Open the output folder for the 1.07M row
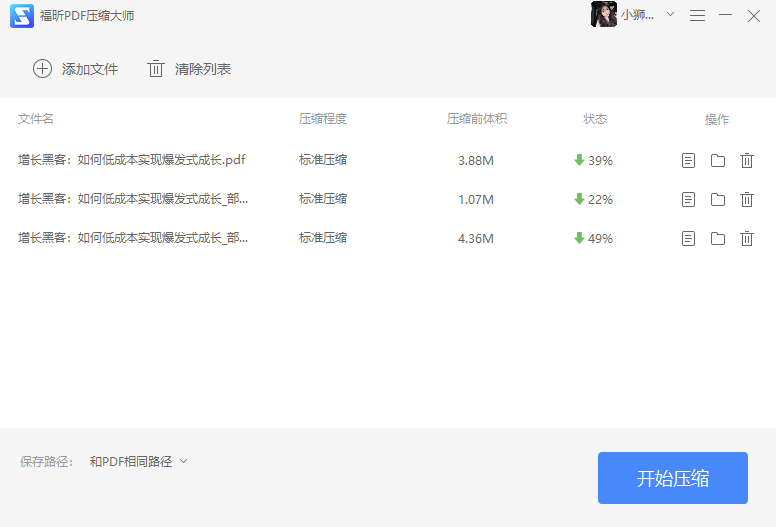The height and width of the screenshot is (527, 776). [718, 199]
